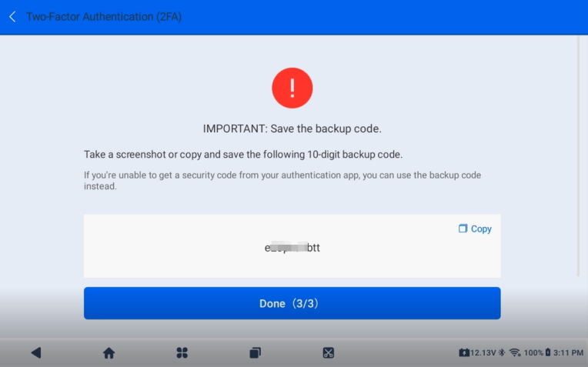
Task: Click the IMPORTANT: Save the backup code heading
Action: 292,128
